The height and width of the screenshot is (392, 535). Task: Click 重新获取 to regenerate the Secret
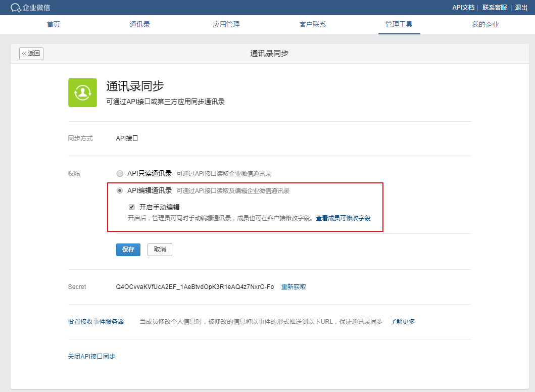pyautogui.click(x=294, y=287)
